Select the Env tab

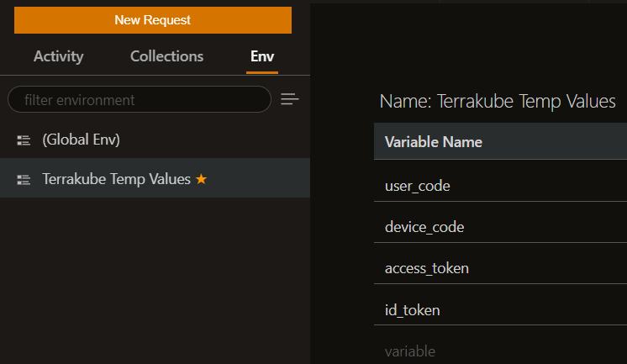[262, 56]
